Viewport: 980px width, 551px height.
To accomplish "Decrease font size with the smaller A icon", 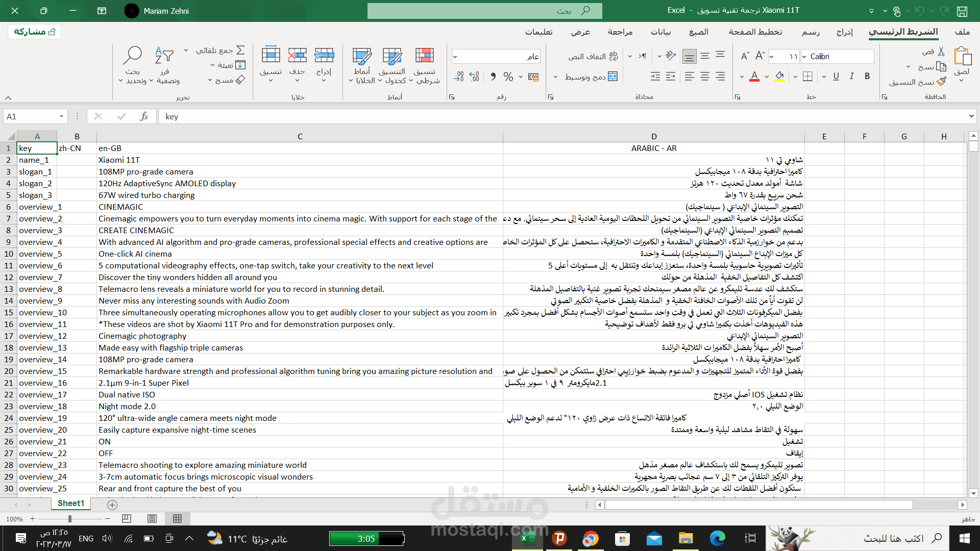I will tap(745, 56).
